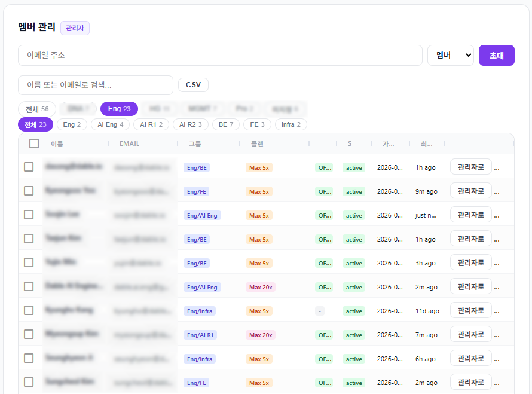Viewport: 532px width, 394px height.
Task: Select the Infra 2 subgroup chip
Action: pos(291,124)
